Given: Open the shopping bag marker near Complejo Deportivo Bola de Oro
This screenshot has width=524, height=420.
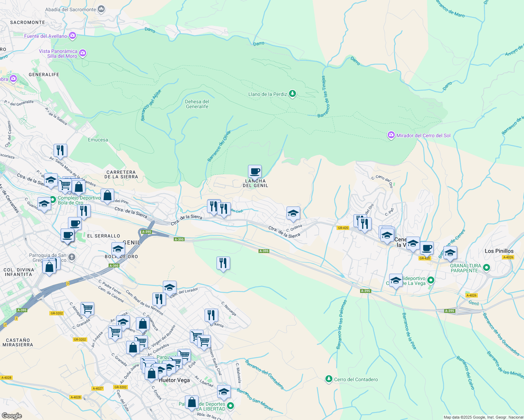Looking at the screenshot, I should pos(79,187).
